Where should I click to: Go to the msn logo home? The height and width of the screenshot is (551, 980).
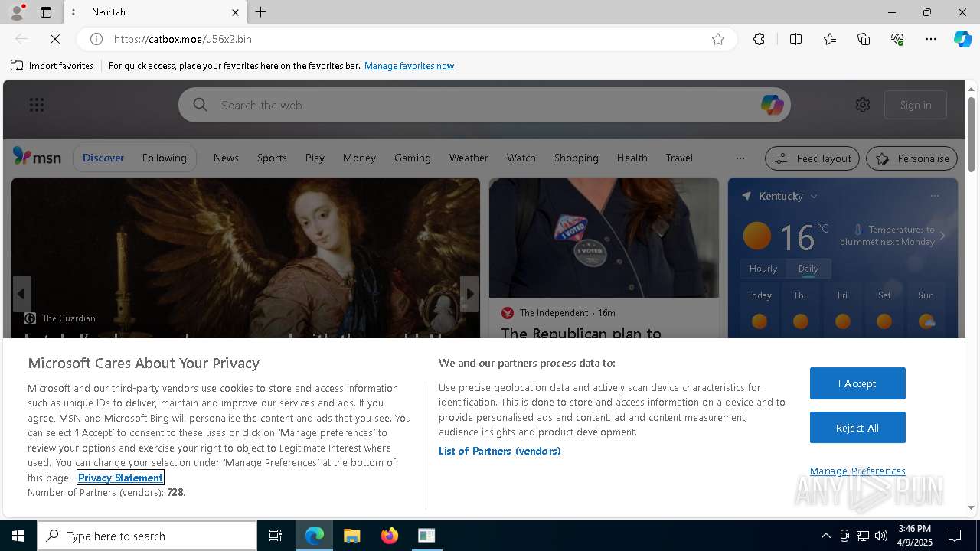(x=37, y=157)
